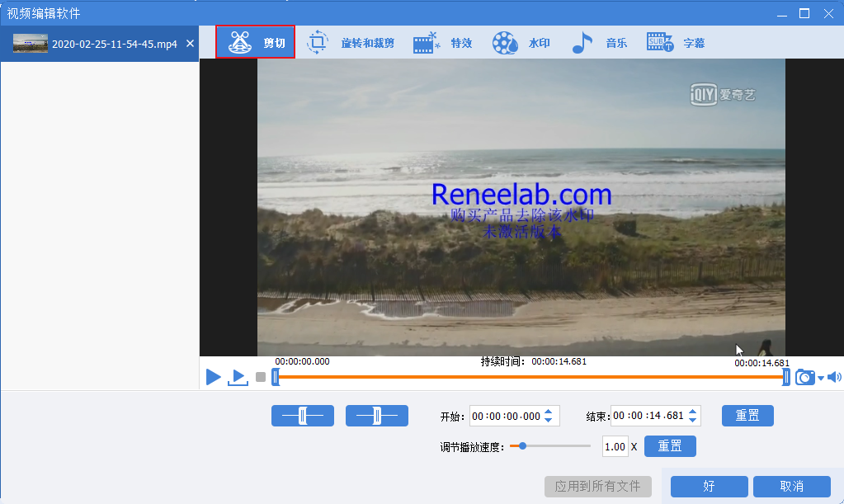Close the 2020-02-25-11-54-45.mp4 file
Image resolution: width=844 pixels, height=504 pixels.
coord(190,44)
